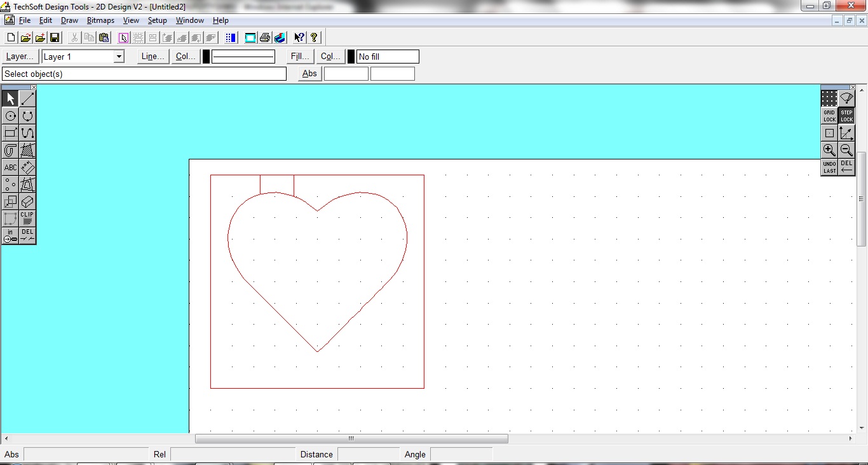Select the Delete Part tool below the ruler

point(27,184)
